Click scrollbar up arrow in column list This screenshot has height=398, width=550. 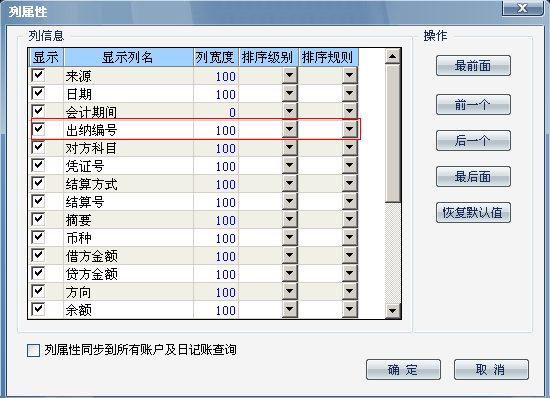pos(393,56)
